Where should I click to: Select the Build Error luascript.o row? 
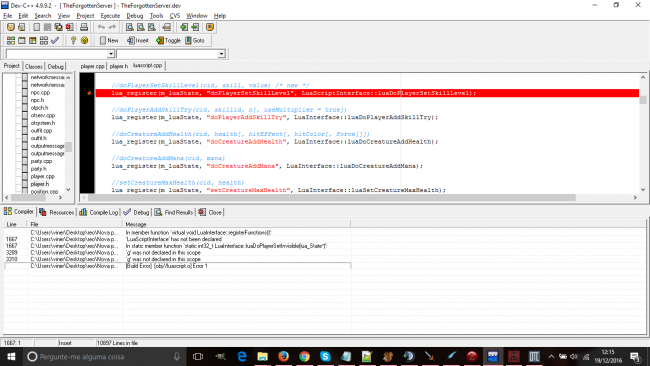(177, 266)
